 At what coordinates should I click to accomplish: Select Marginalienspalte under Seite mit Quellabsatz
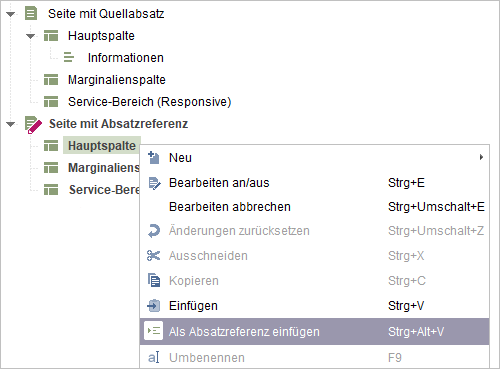point(117,80)
